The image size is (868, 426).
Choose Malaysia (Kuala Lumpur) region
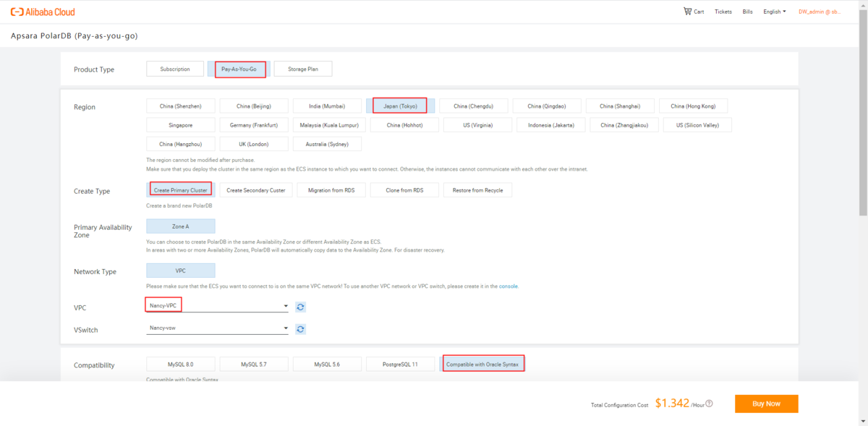pos(330,124)
